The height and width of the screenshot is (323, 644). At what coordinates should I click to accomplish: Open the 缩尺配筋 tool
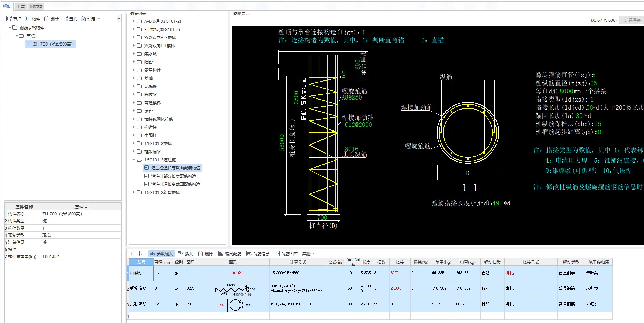pyautogui.click(x=229, y=254)
